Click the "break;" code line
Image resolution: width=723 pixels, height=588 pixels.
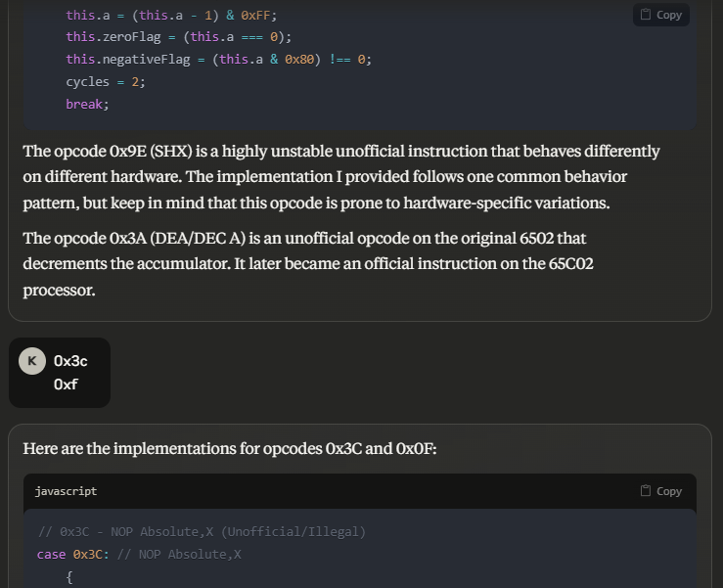[x=87, y=104]
